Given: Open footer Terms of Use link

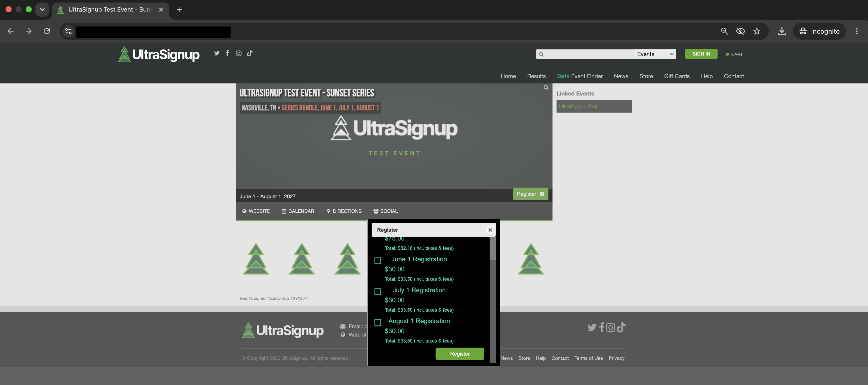Looking at the screenshot, I should point(588,358).
